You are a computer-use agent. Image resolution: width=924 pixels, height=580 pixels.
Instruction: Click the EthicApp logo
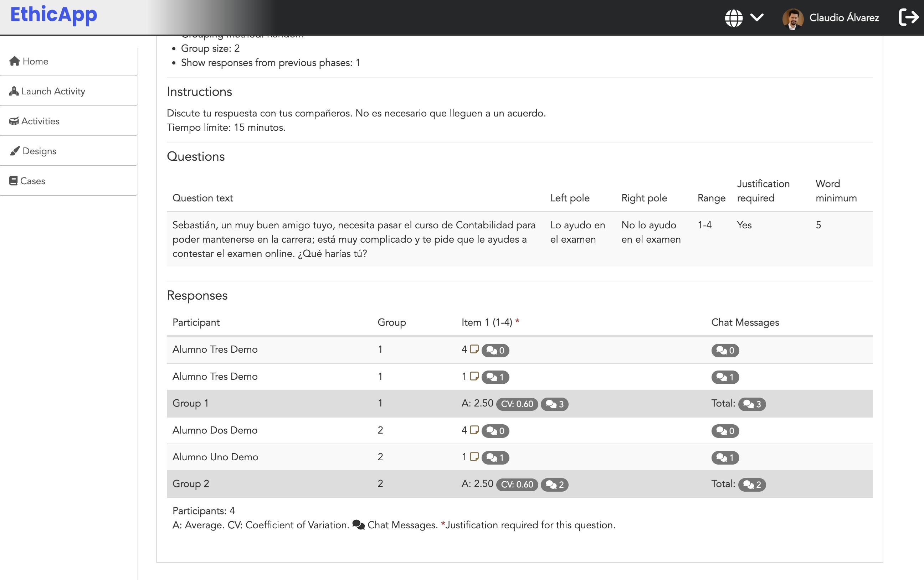tap(54, 15)
